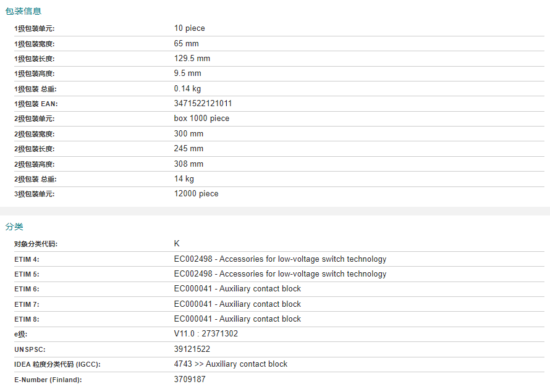Select the value V11.0 : 27371302

click(206, 334)
